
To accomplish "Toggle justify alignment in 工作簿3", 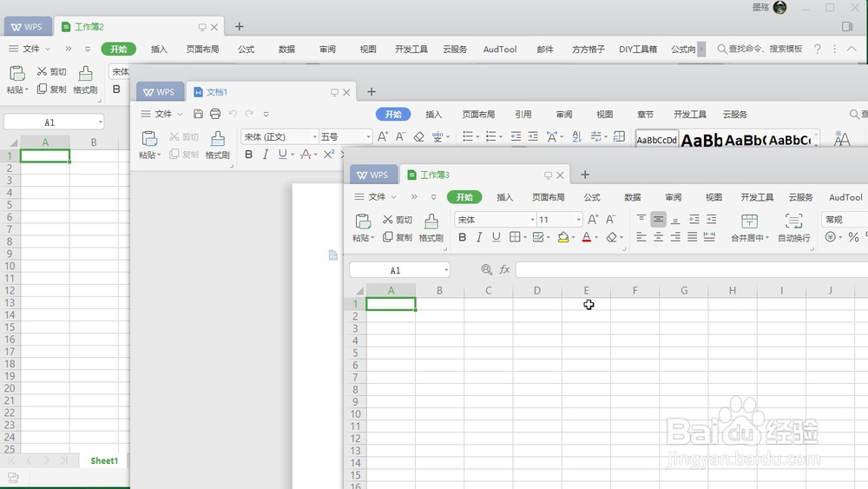I will click(693, 238).
